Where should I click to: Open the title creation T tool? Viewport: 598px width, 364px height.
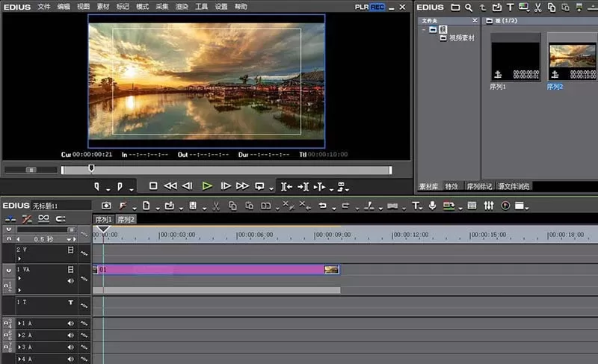click(416, 206)
